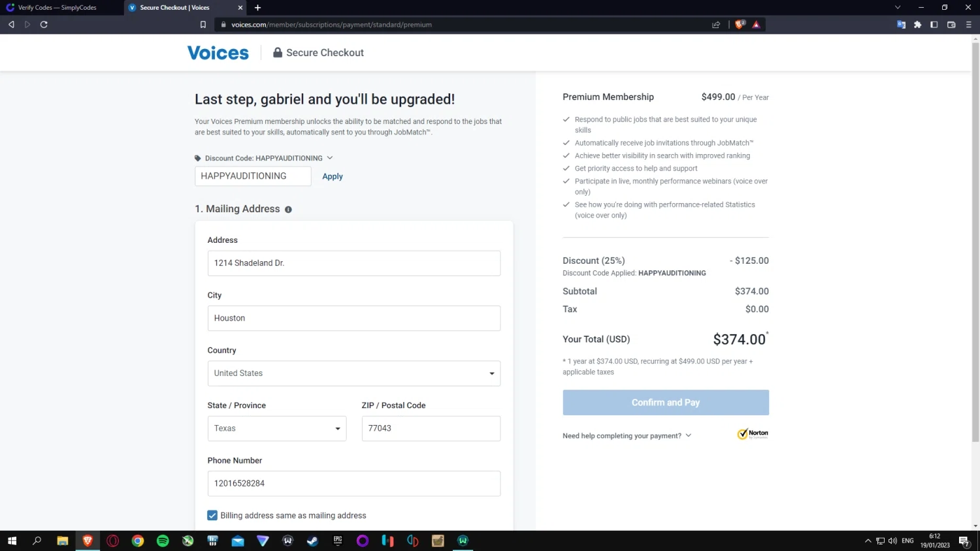Screen dimensions: 980x551
Task: Toggle the browser sidebar panel icon
Action: click(934, 25)
